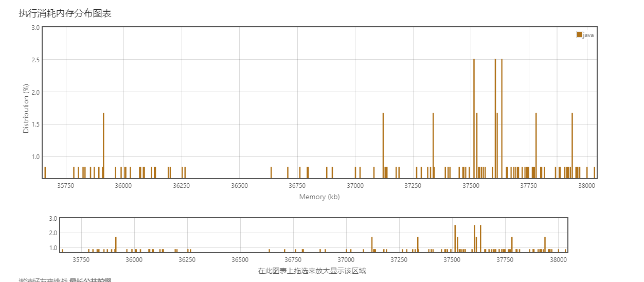
Task: Select the first 2.5% bar just past 37500
Action: tap(474, 119)
